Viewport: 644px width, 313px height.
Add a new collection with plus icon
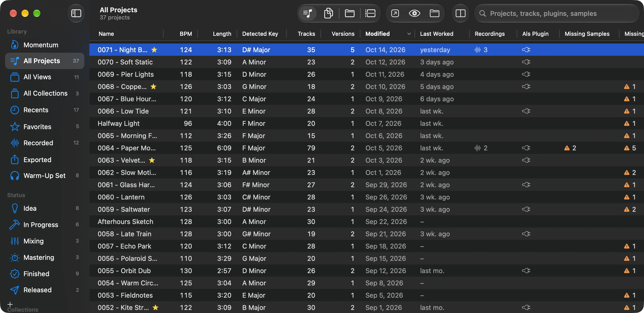click(10, 304)
